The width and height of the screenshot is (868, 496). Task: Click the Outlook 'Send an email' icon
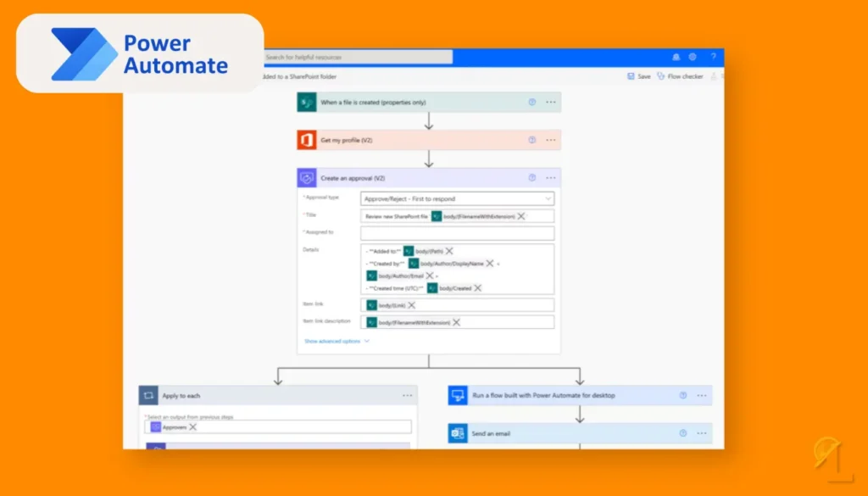coord(458,433)
